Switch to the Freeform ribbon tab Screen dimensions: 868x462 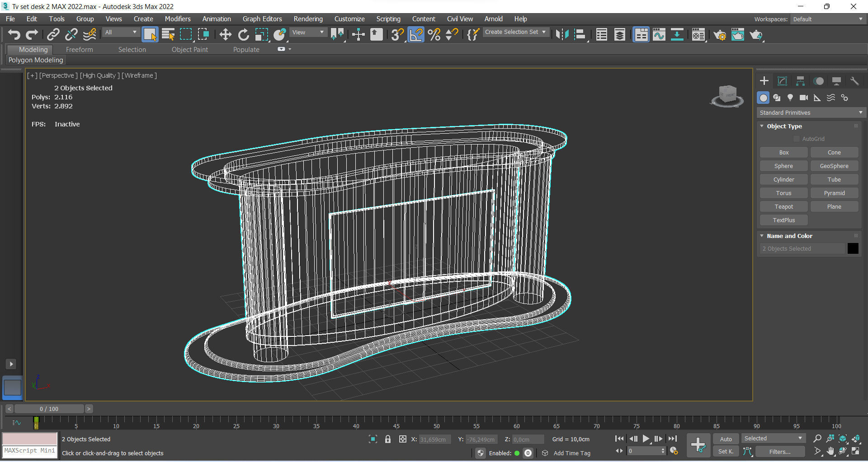click(79, 50)
